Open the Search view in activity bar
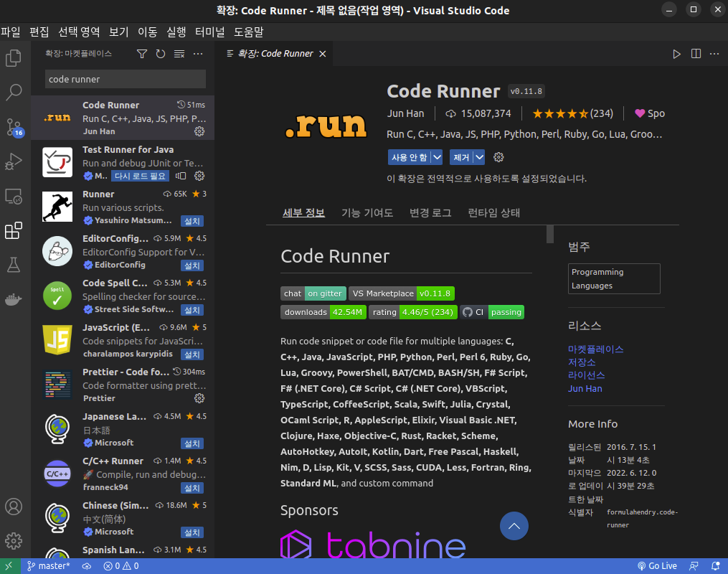The height and width of the screenshot is (574, 728). [x=14, y=93]
